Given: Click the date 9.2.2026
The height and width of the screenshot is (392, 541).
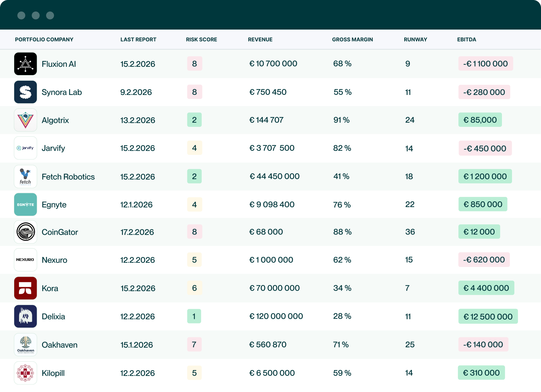Looking at the screenshot, I should click(136, 92).
